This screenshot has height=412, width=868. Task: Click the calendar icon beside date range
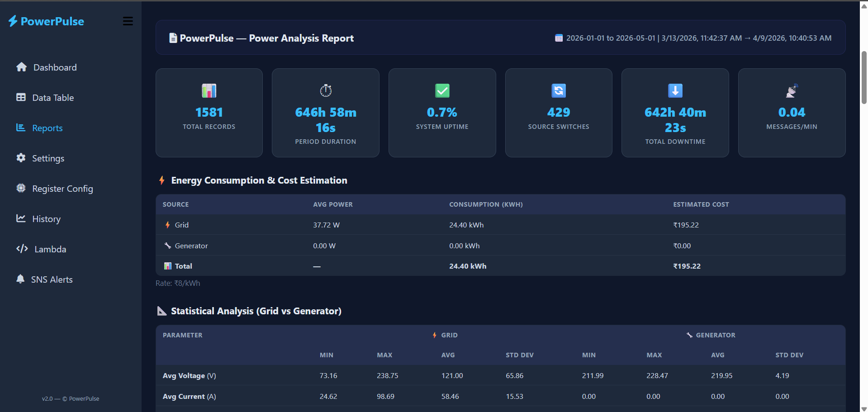point(559,38)
